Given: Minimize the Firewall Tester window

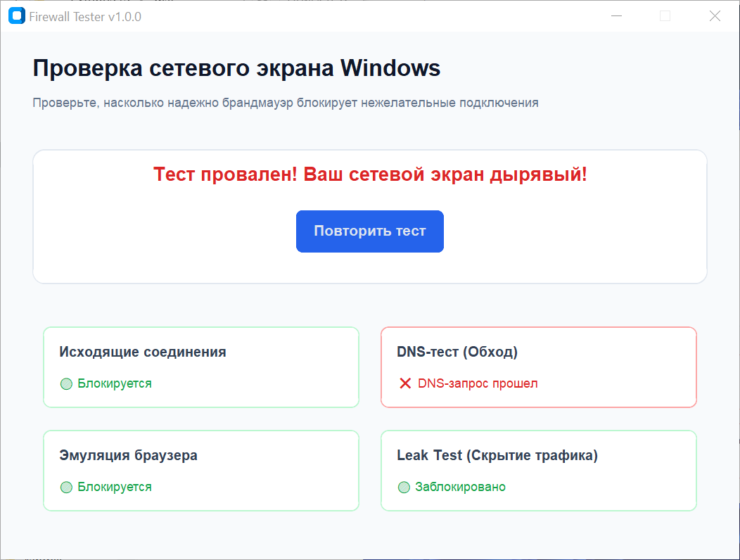Looking at the screenshot, I should pos(616,16).
